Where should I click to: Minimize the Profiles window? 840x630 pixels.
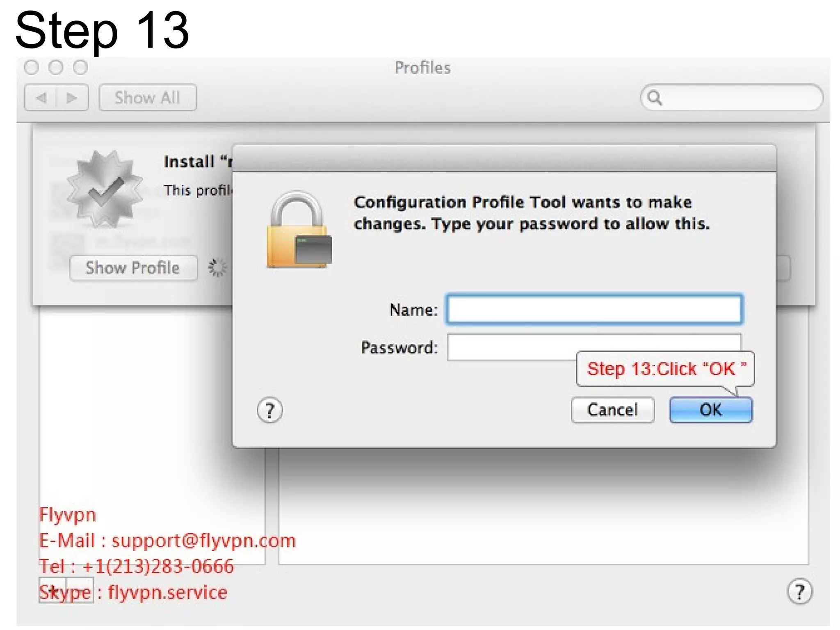[56, 67]
